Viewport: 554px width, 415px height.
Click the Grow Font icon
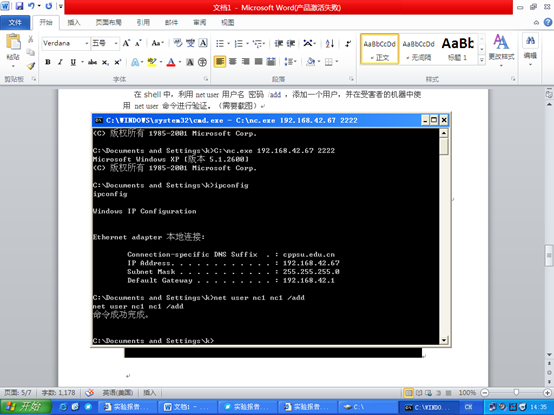tap(126, 43)
